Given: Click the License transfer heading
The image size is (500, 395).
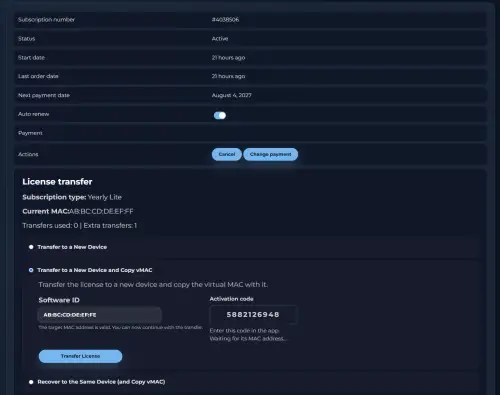Looking at the screenshot, I should [57, 182].
